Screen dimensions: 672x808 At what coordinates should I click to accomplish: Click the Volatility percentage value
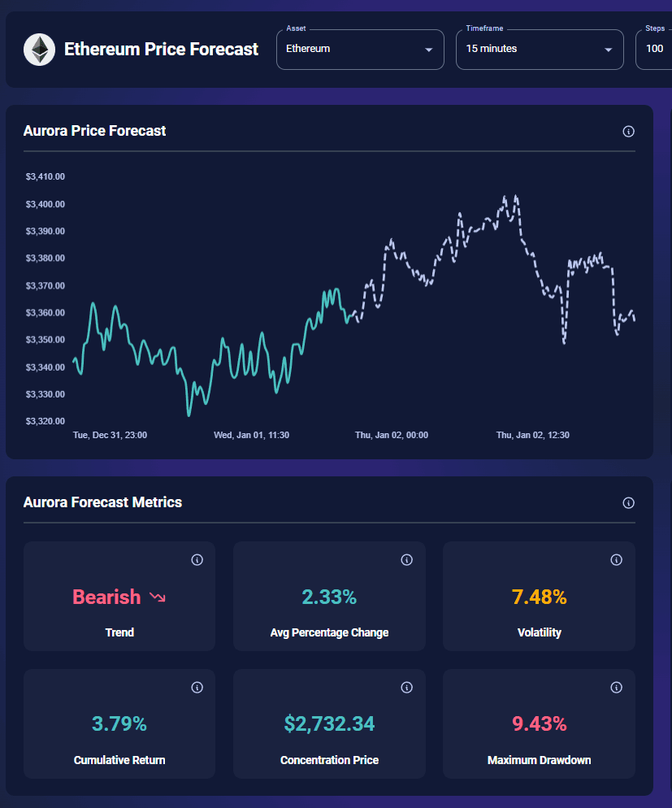[x=539, y=597]
